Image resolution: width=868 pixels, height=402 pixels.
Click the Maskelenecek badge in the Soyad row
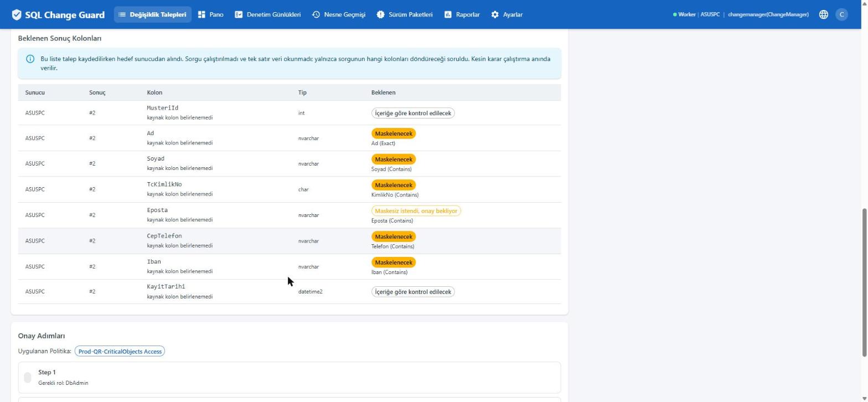tap(394, 159)
